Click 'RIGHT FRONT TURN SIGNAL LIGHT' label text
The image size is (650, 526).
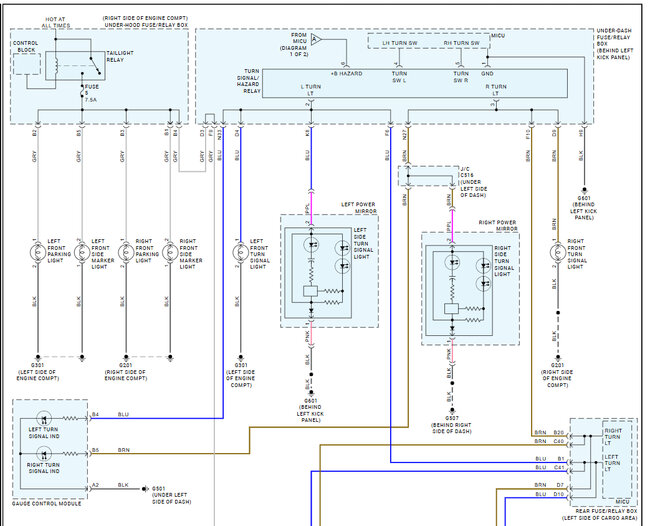[577, 254]
